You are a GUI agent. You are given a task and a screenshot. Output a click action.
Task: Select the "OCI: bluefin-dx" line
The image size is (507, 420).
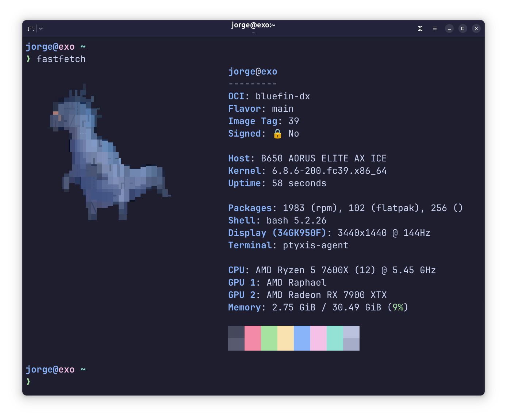pyautogui.click(x=269, y=96)
